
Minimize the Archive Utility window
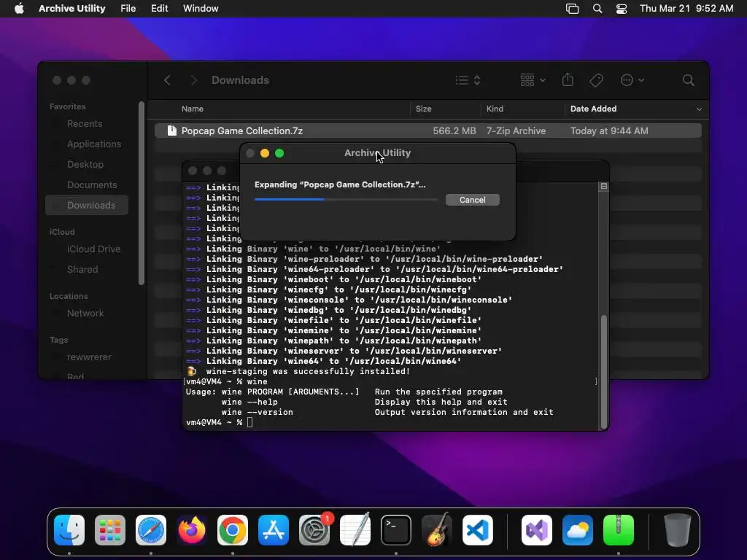265,153
